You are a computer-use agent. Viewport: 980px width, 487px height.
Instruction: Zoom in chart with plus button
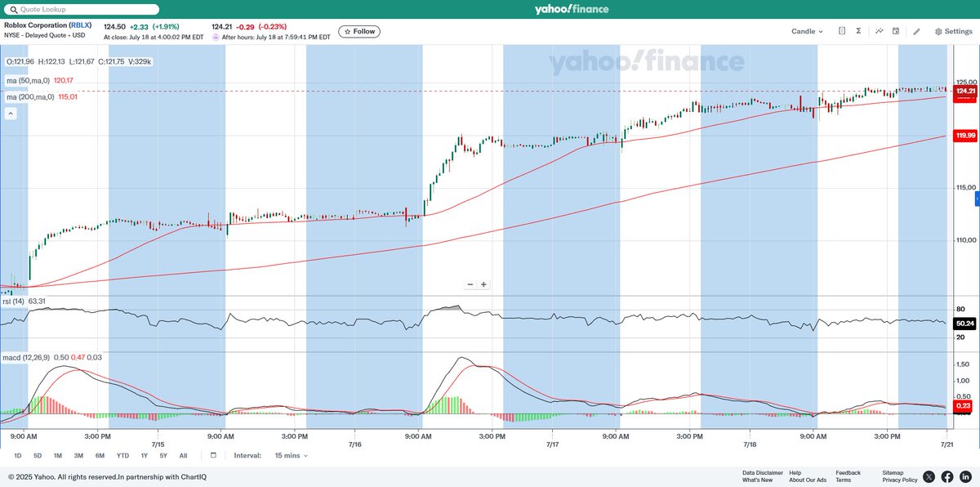coord(483,284)
